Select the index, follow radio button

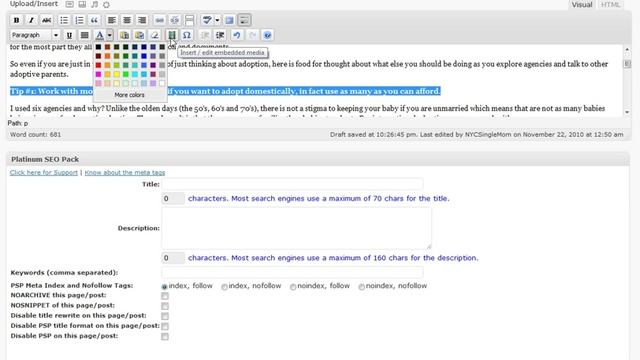click(x=164, y=287)
